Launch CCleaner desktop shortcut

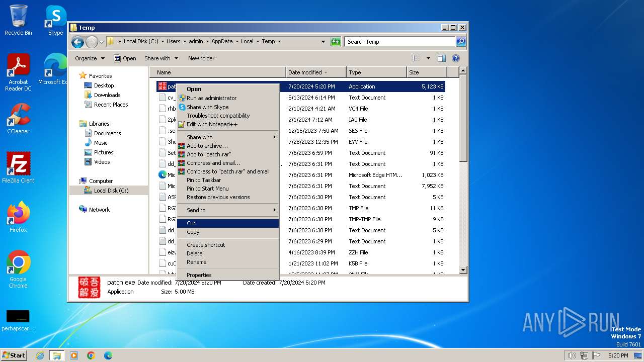pyautogui.click(x=18, y=119)
